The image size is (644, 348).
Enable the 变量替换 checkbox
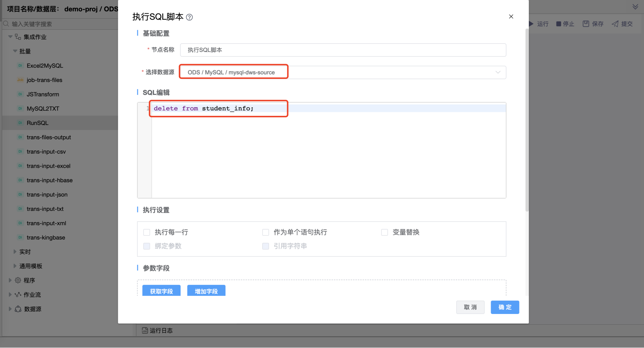(x=384, y=232)
